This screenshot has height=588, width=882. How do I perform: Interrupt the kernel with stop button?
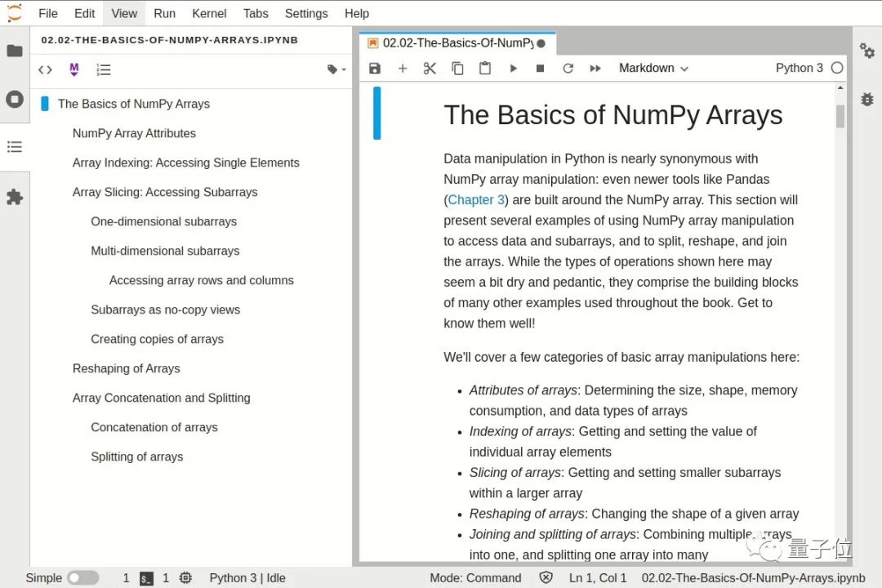click(540, 68)
